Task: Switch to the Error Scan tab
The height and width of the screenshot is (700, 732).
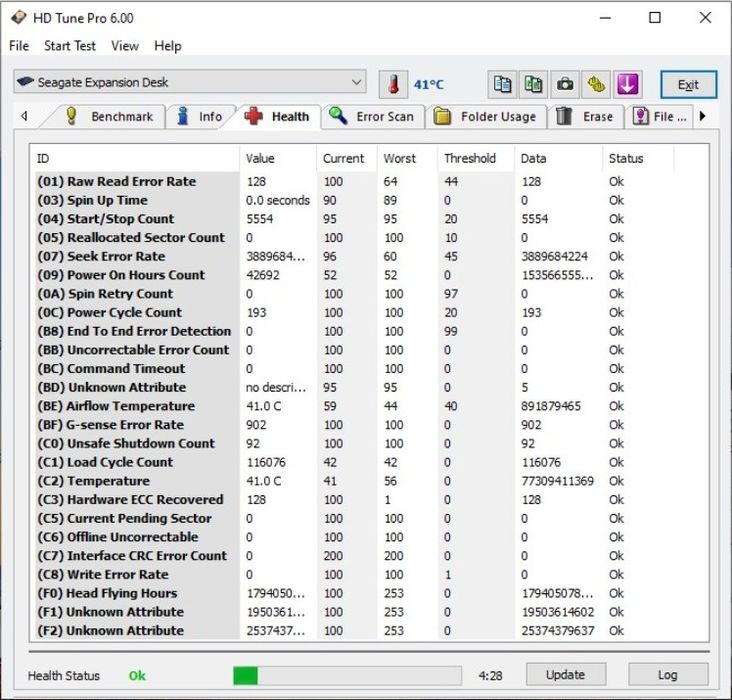Action: tap(373, 117)
